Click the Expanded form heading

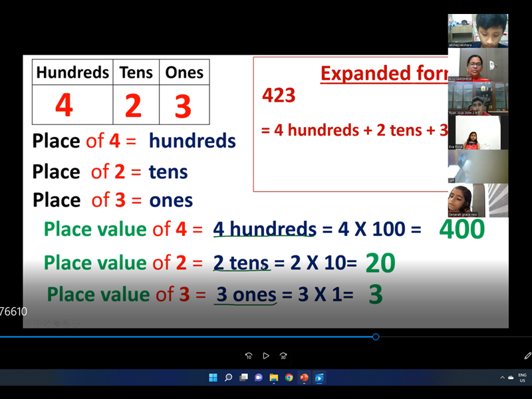tap(383, 73)
